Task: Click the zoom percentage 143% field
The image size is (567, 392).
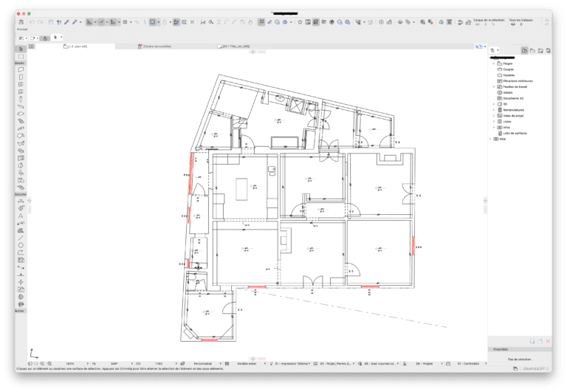Action: (x=71, y=363)
